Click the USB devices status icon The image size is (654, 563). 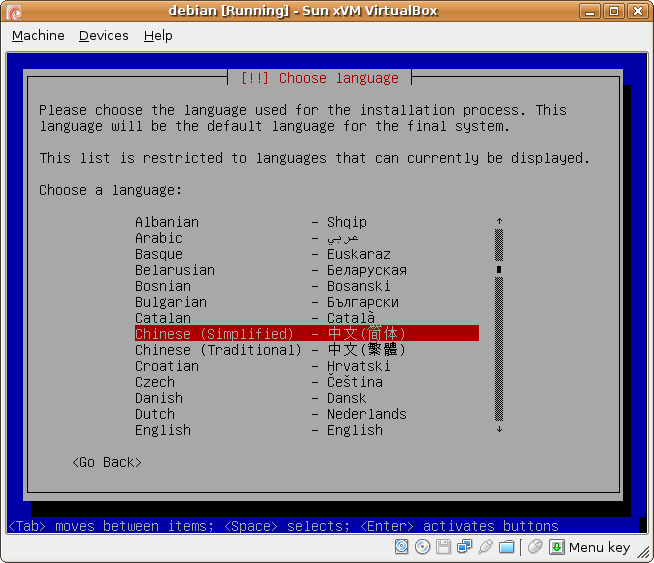pos(485,546)
